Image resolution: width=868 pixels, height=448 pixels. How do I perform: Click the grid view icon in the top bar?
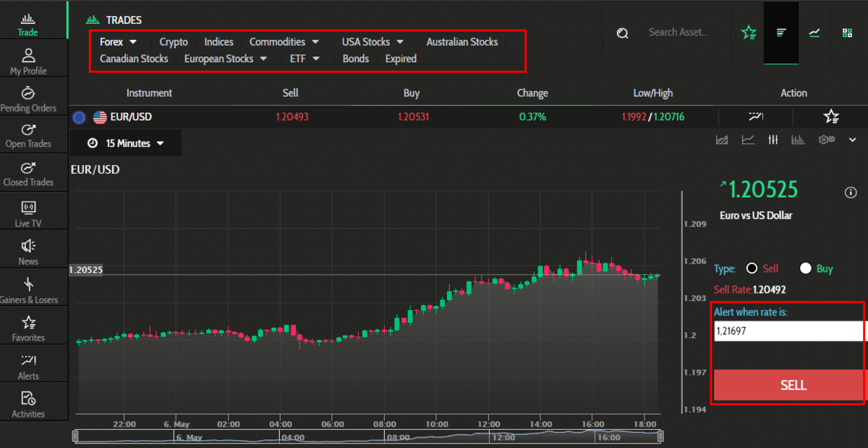(x=847, y=33)
